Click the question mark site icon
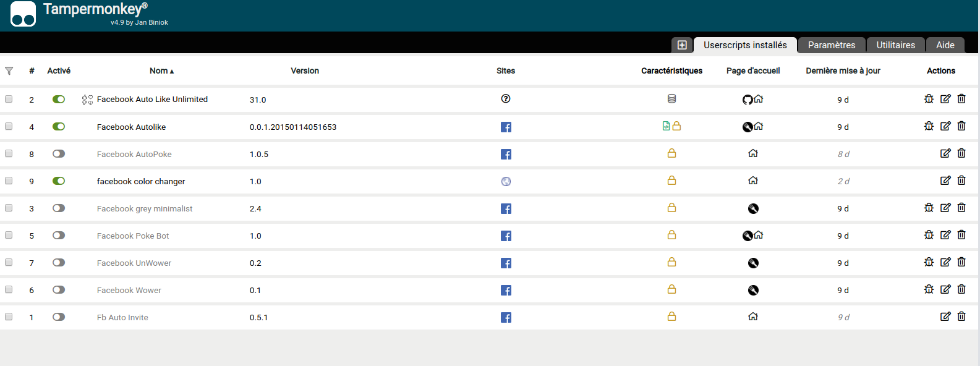 506,99
